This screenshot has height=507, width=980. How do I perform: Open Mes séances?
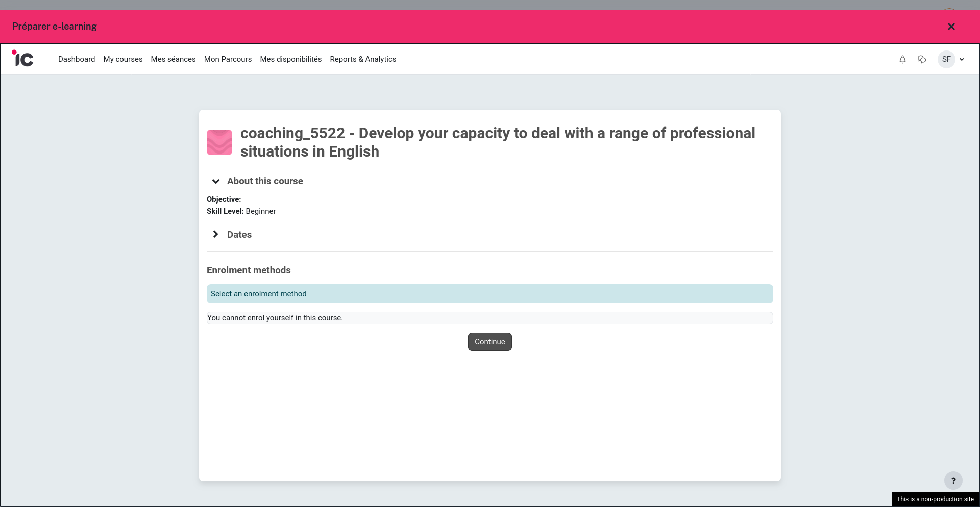(x=173, y=59)
